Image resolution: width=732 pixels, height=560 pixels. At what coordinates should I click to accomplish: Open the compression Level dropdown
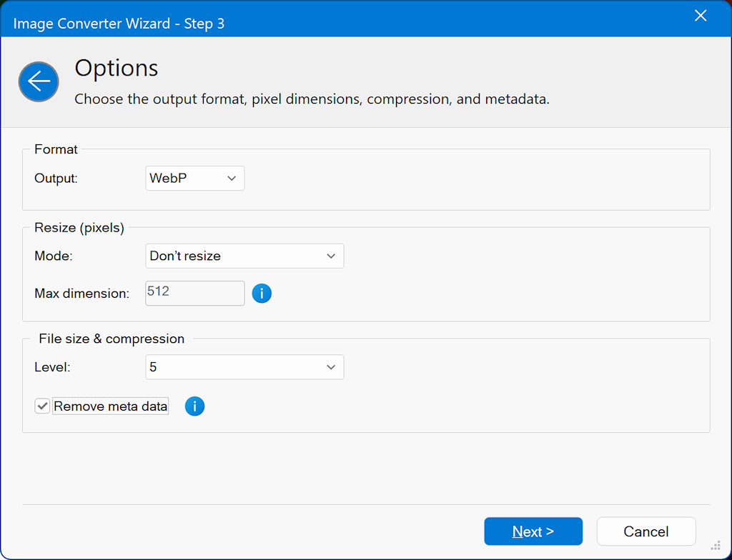point(244,367)
